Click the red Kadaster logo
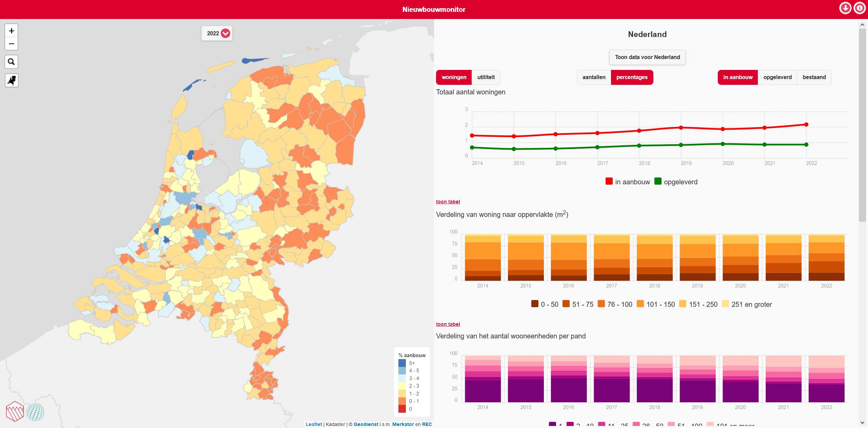 (15, 411)
